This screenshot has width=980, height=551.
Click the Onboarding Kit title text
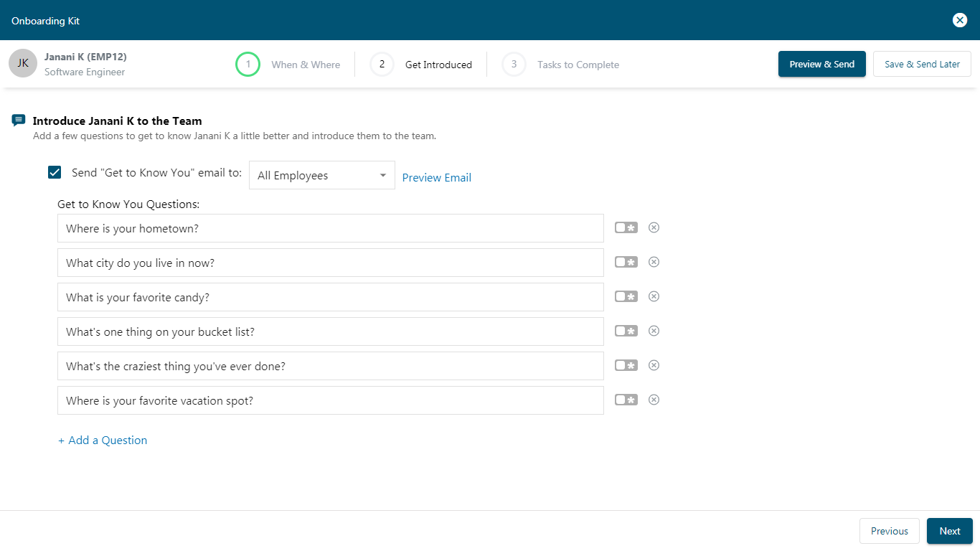click(46, 21)
